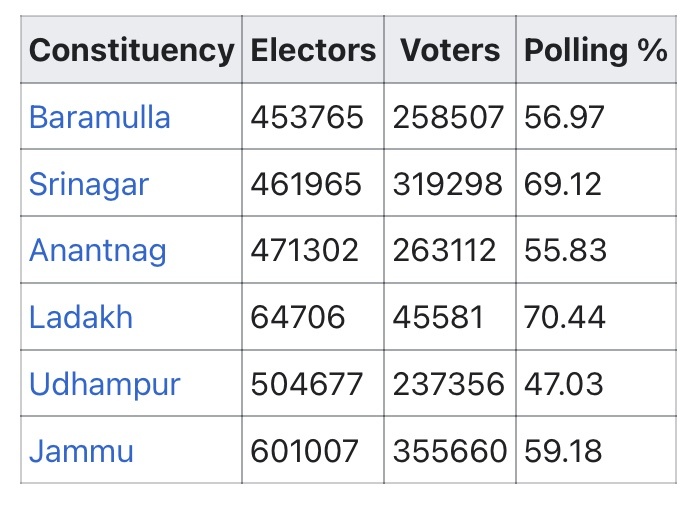The height and width of the screenshot is (506, 697).
Task: Select Ladakh's voters cell 45581
Action: [438, 317]
